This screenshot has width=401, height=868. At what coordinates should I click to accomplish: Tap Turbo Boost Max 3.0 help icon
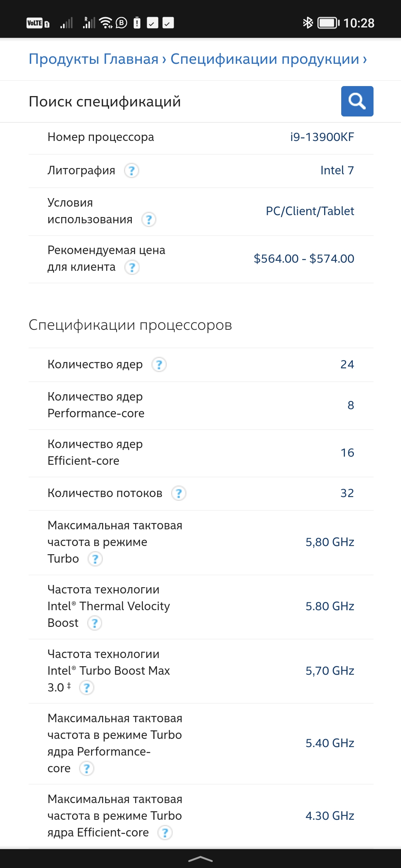87,688
